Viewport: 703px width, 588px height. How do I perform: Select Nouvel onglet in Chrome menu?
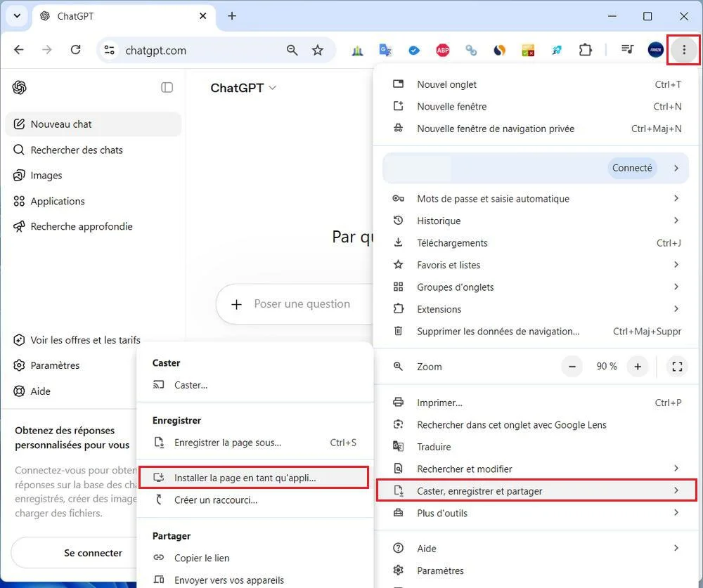point(537,84)
